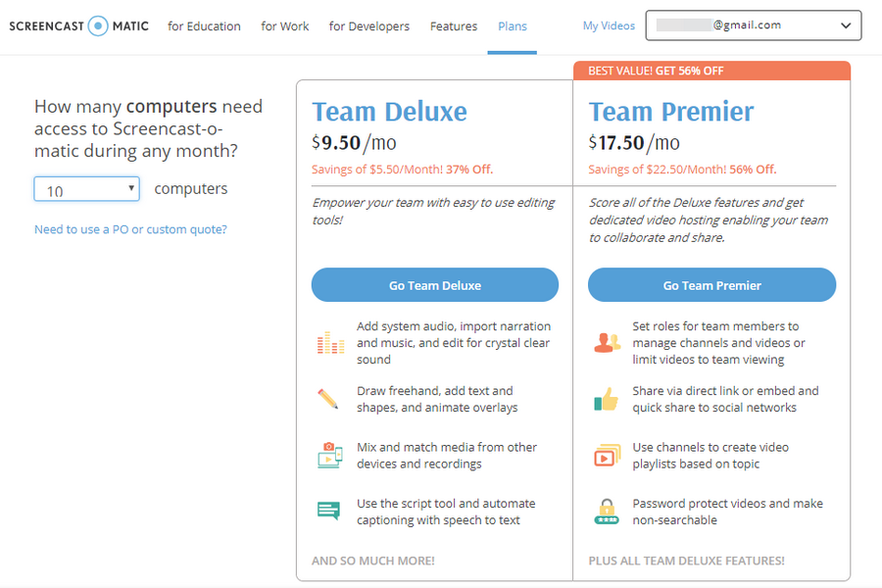Click the Team Premier heading

[x=671, y=112]
